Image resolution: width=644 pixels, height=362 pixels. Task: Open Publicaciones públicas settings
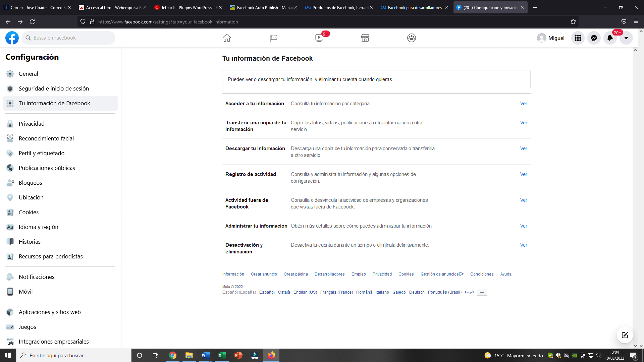(60, 168)
